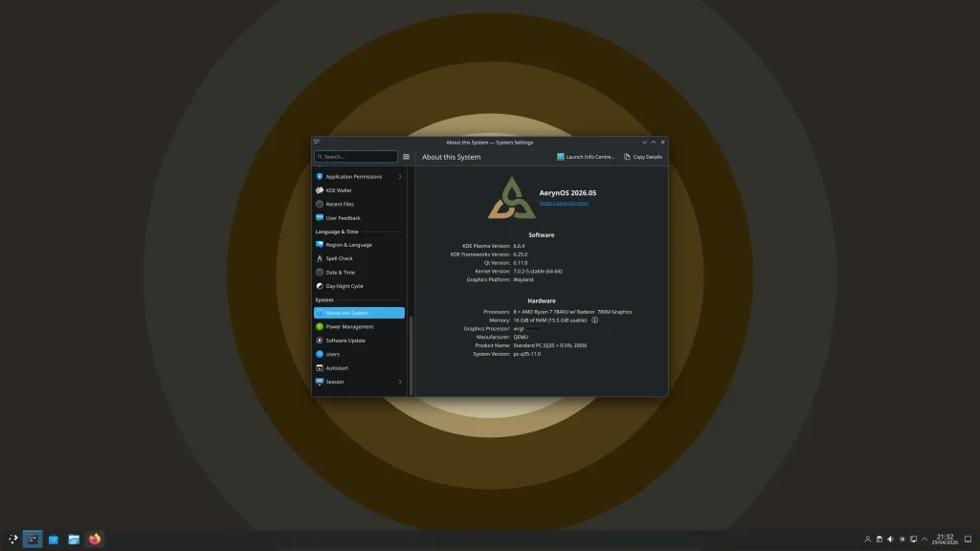
Task: Click the KDE Plasma Version value 6.6.4
Action: 520,246
